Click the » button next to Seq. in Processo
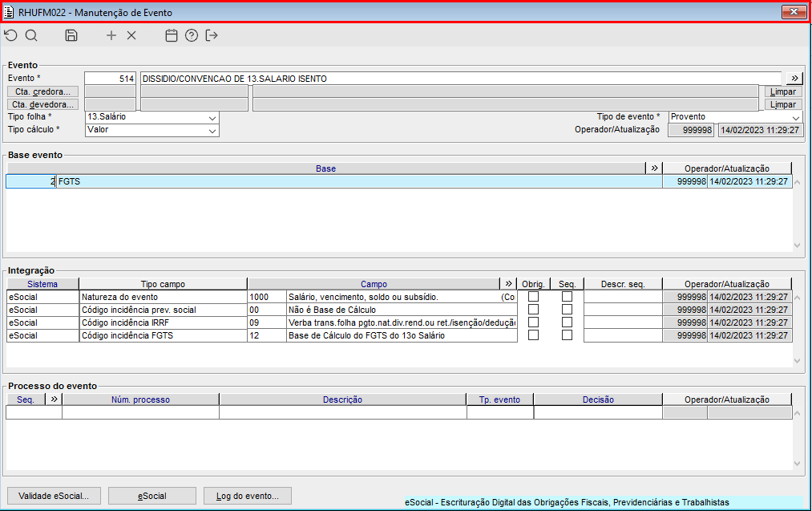The image size is (812, 511). click(54, 399)
